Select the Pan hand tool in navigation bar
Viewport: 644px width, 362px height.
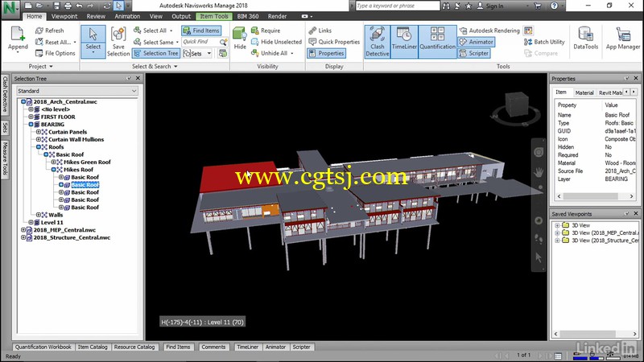tap(539, 172)
